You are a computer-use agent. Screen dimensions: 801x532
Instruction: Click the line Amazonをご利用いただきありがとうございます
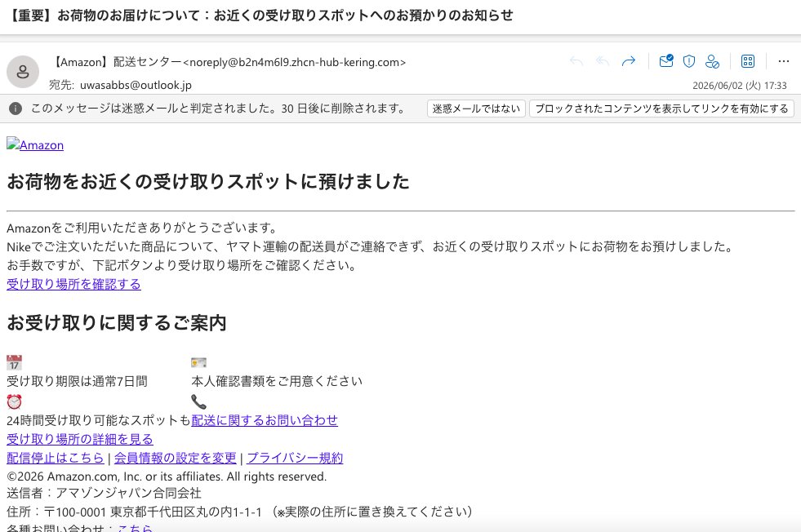(143, 228)
